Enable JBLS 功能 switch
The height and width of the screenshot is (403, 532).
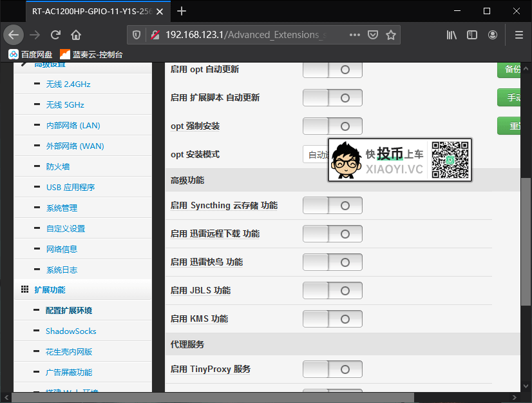point(332,291)
